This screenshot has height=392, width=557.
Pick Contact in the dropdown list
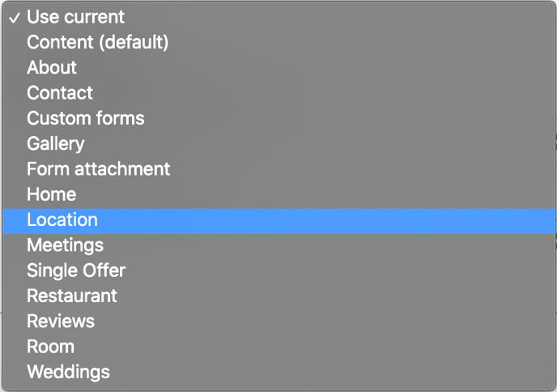coord(60,92)
